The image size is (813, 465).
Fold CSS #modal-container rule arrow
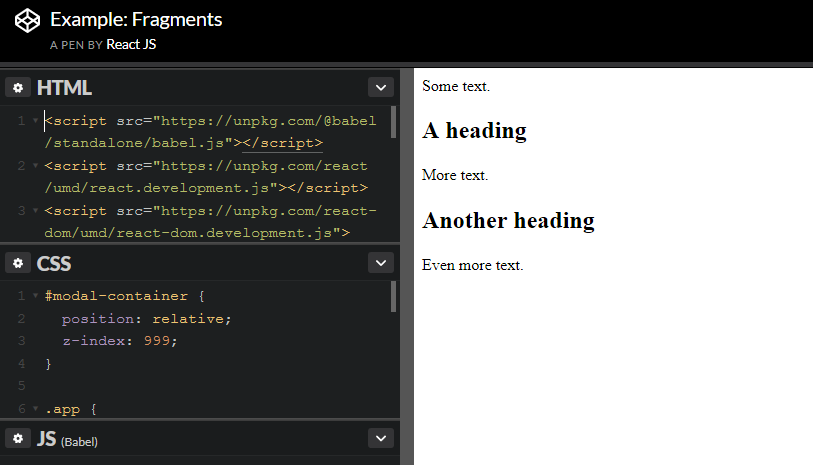pos(35,295)
